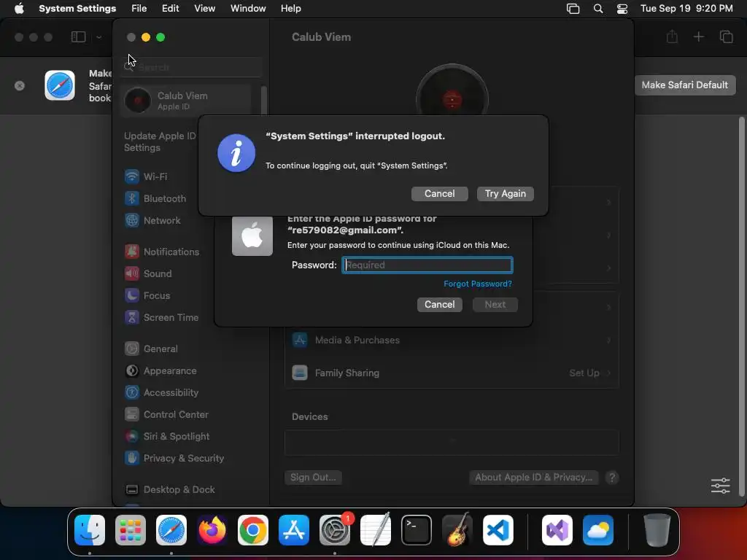
Task: Click the Sign Out... button
Action: (313, 477)
